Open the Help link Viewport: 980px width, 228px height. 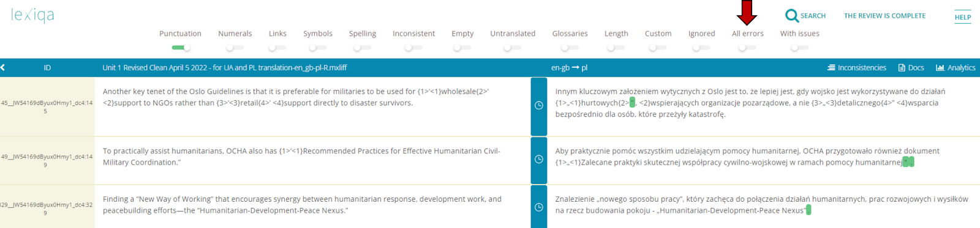[x=963, y=17]
